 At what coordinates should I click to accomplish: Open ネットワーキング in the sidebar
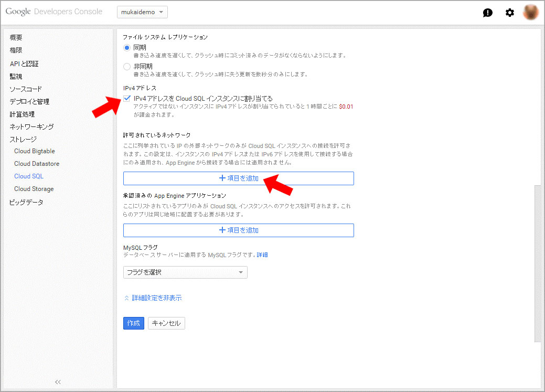[31, 126]
